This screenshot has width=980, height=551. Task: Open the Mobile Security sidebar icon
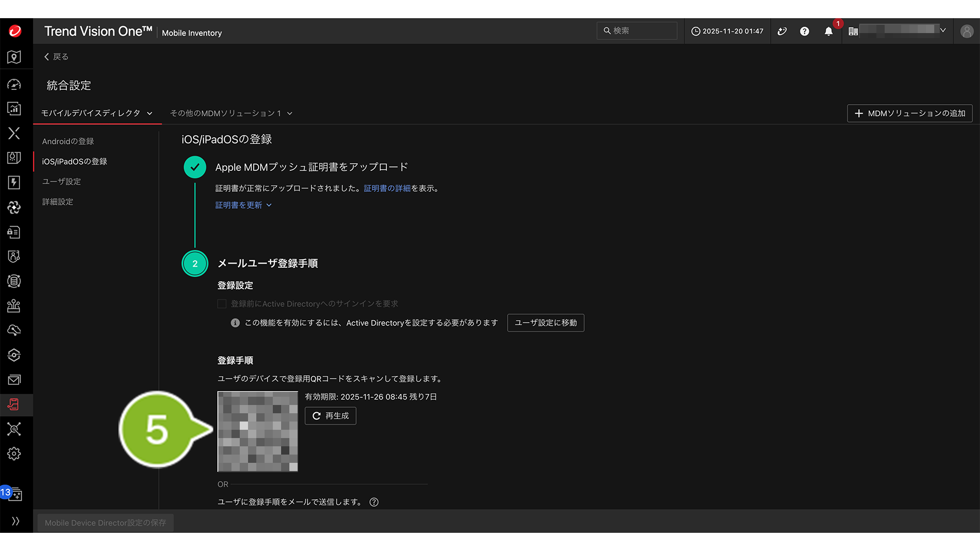pyautogui.click(x=14, y=405)
